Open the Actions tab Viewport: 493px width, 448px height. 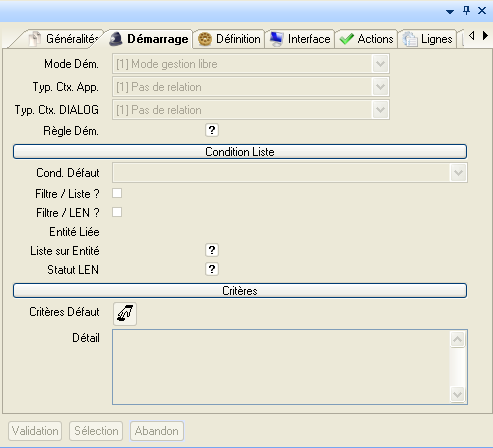[x=366, y=39]
